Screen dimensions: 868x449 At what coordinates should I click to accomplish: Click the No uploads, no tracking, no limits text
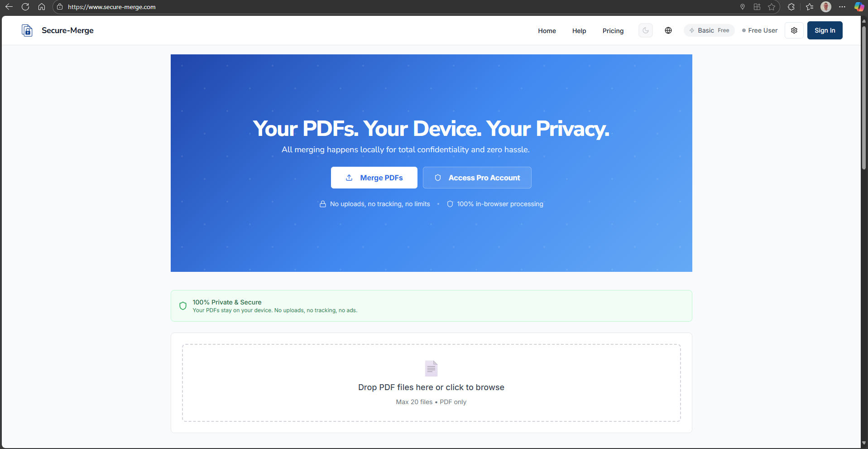tap(380, 204)
